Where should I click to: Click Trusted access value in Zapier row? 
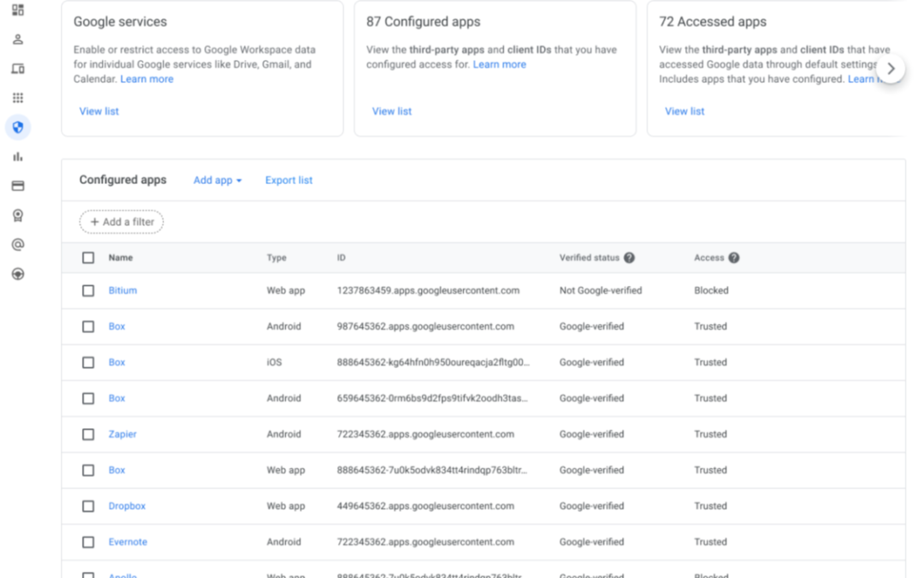[711, 434]
